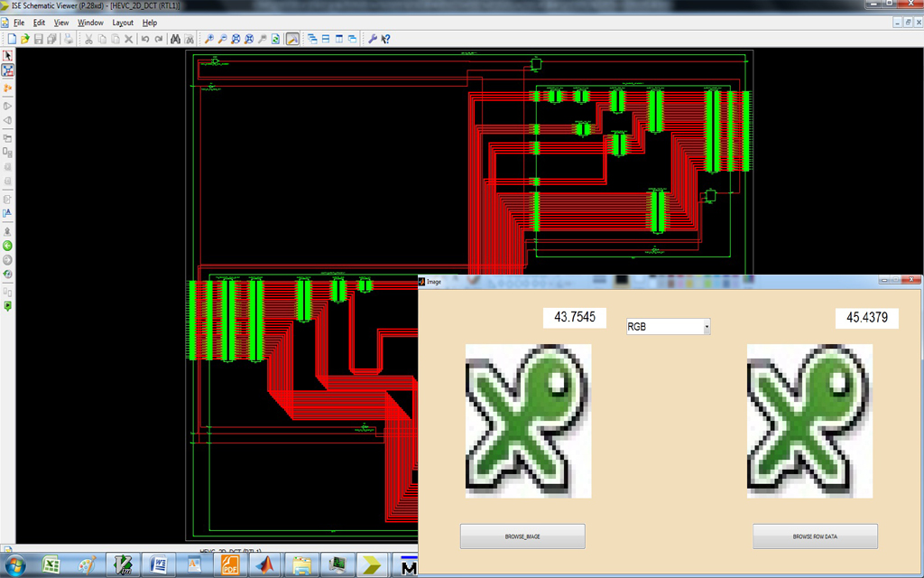
Task: Open the View menu
Action: [61, 23]
